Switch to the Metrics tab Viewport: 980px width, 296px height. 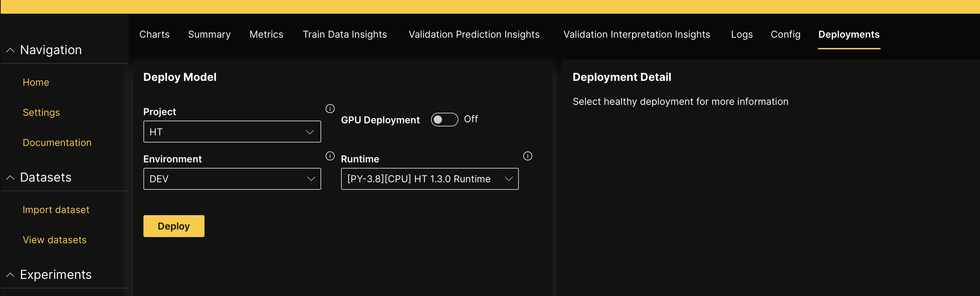[x=266, y=34]
